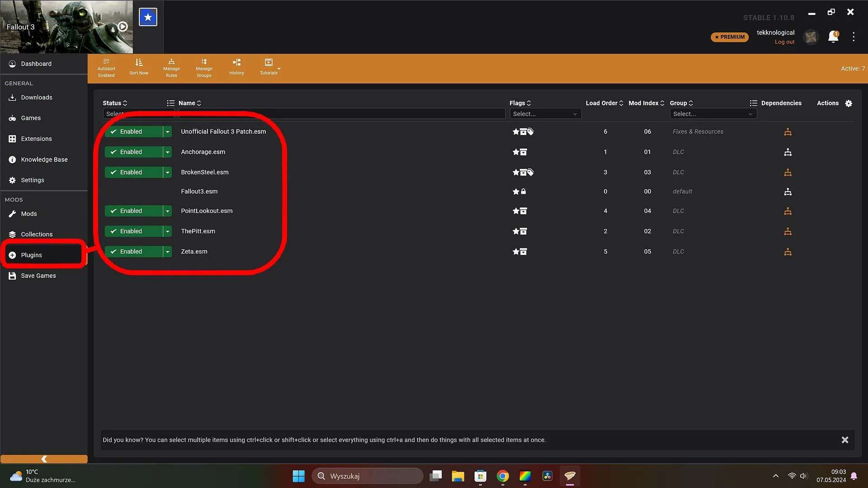Select Plugins in the sidebar

(x=44, y=255)
